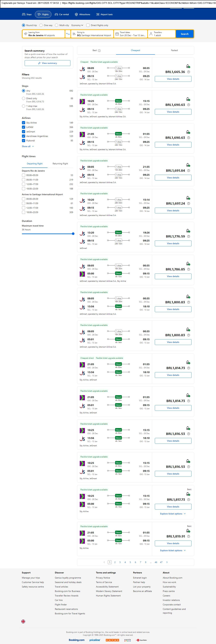
Task: Click the swap origin and destination arrows icon
Action: (x=68, y=34)
